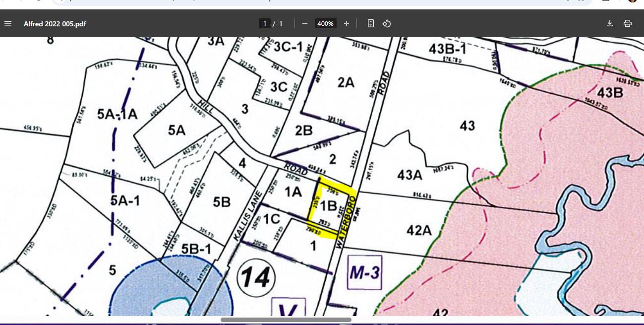Zoom out with the minus icon
The height and width of the screenshot is (325, 644).
click(x=305, y=23)
